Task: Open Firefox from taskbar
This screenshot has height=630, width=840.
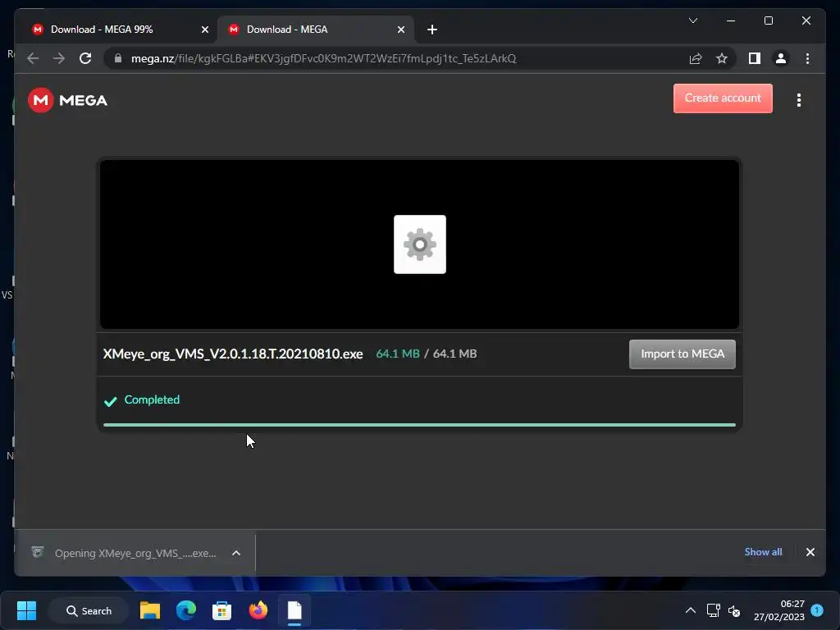Action: 258,610
